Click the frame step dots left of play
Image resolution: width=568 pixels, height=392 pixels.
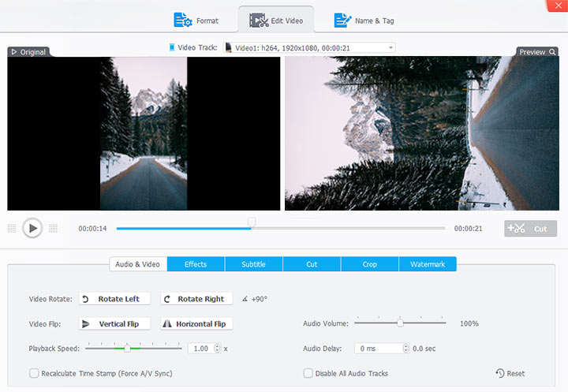pyautogui.click(x=12, y=228)
